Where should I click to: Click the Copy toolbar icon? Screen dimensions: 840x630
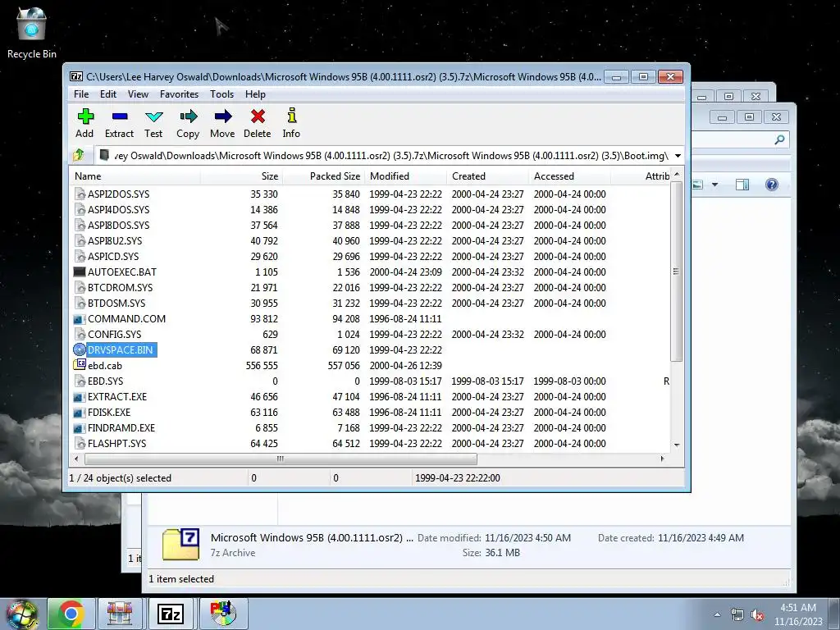188,116
